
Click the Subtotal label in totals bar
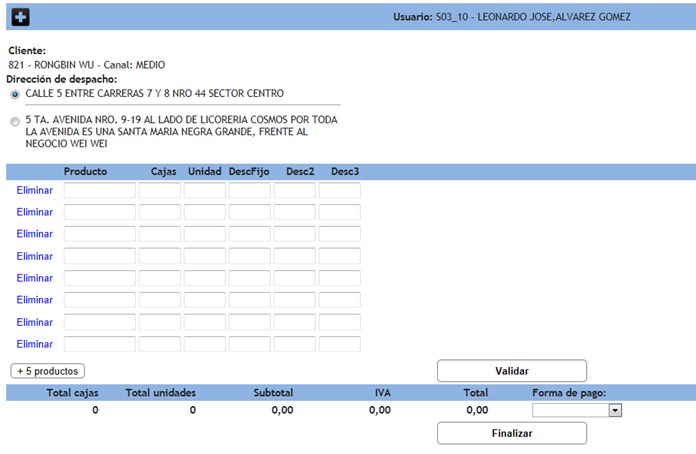tap(273, 393)
